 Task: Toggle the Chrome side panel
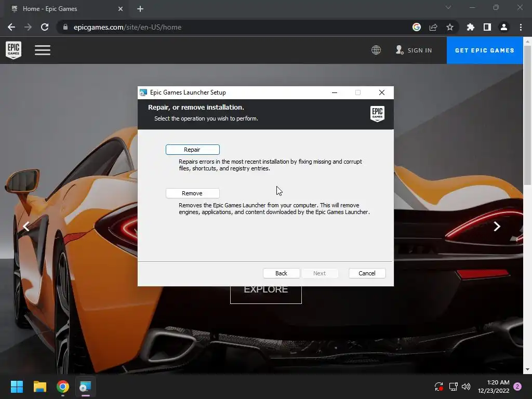point(487,27)
